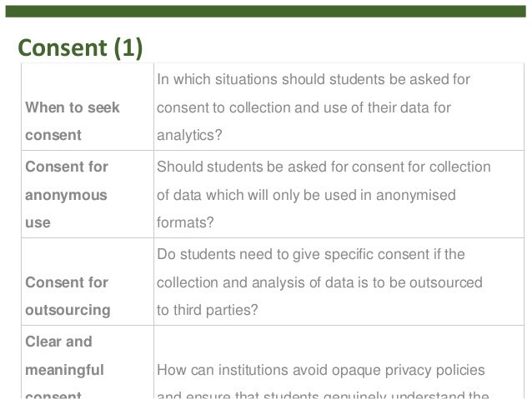Click the text 'How can institutions avoid opaque privacy'

click(295, 370)
